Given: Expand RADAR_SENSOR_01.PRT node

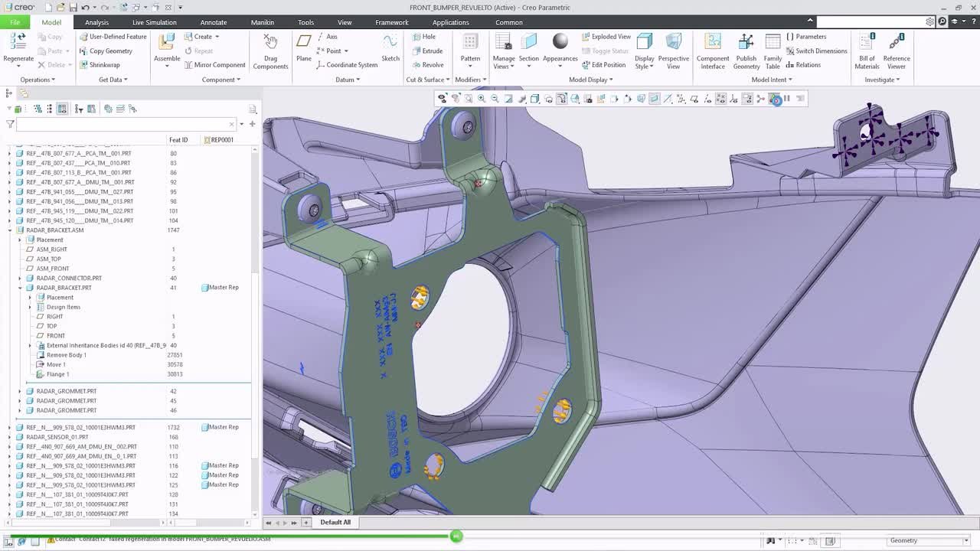Looking at the screenshot, I should 10,437.
